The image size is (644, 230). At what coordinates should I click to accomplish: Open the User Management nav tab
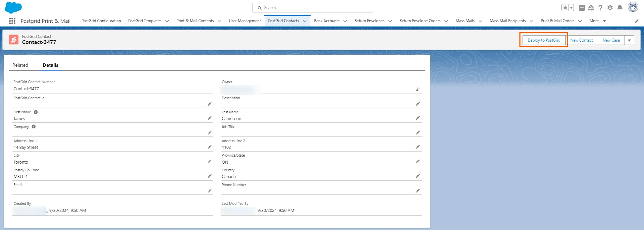(x=245, y=21)
